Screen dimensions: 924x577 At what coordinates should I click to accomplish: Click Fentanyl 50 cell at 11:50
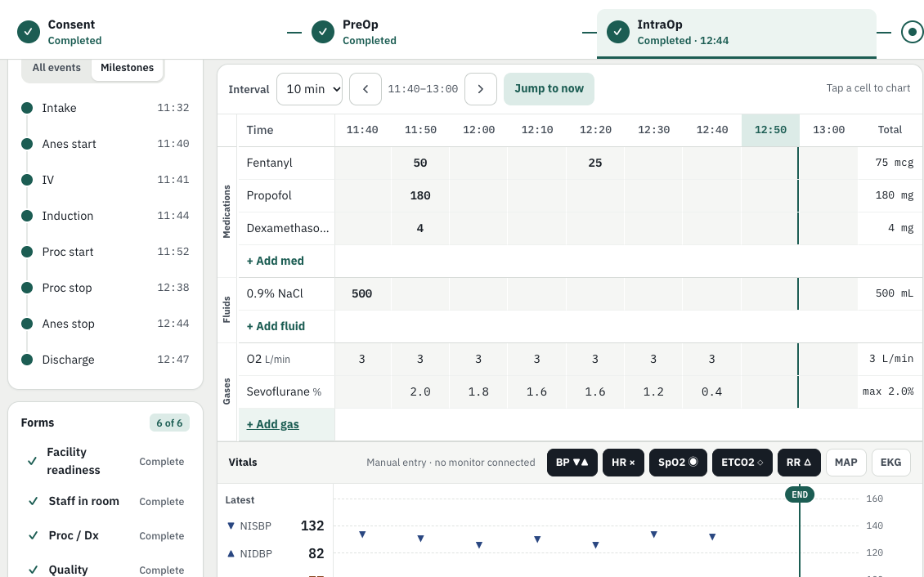click(x=420, y=163)
